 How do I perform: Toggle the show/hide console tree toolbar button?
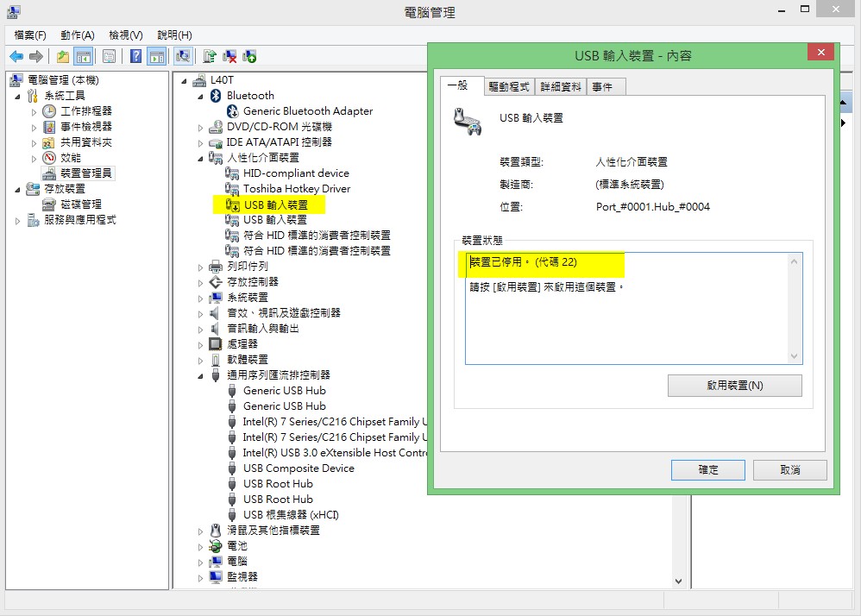tap(83, 56)
